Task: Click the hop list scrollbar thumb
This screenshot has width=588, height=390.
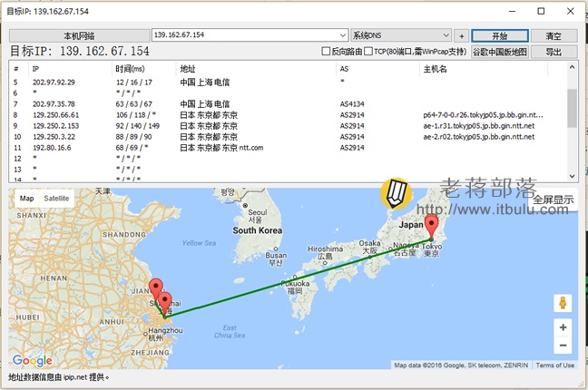Action: click(x=572, y=108)
